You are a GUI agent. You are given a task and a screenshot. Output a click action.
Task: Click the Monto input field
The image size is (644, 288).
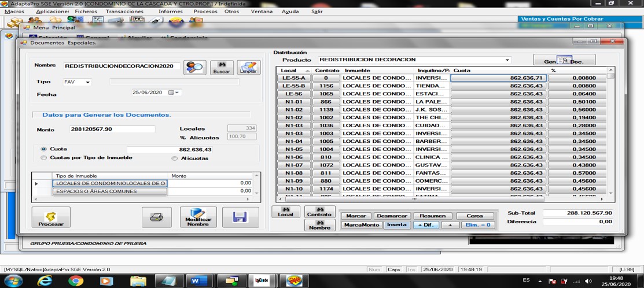tap(113, 129)
